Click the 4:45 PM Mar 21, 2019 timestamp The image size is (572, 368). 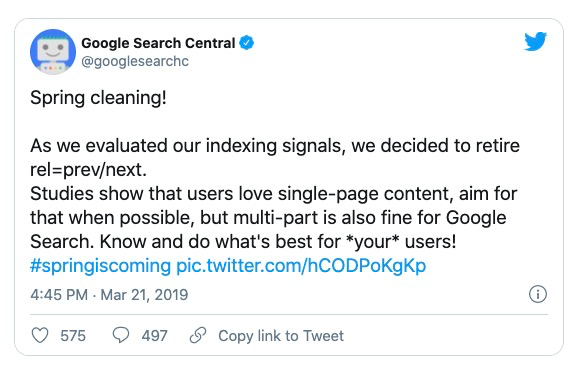pos(109,295)
